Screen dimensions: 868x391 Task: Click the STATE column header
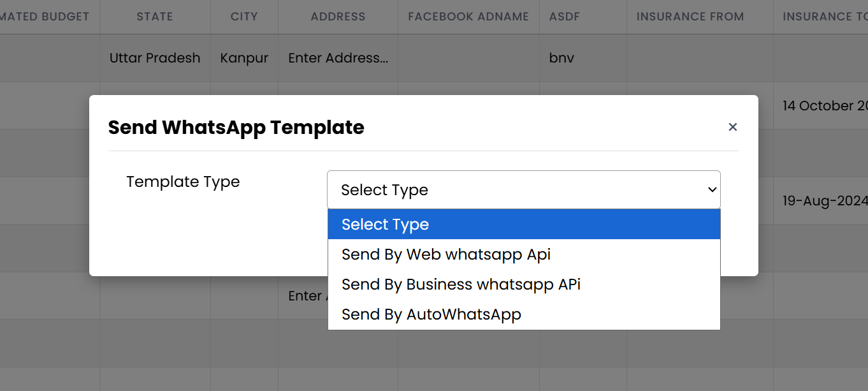(154, 17)
